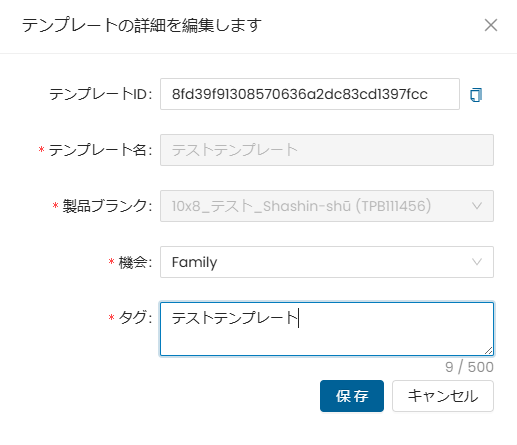Click the 機会 label
The height and width of the screenshot is (445, 517).
[x=135, y=262]
